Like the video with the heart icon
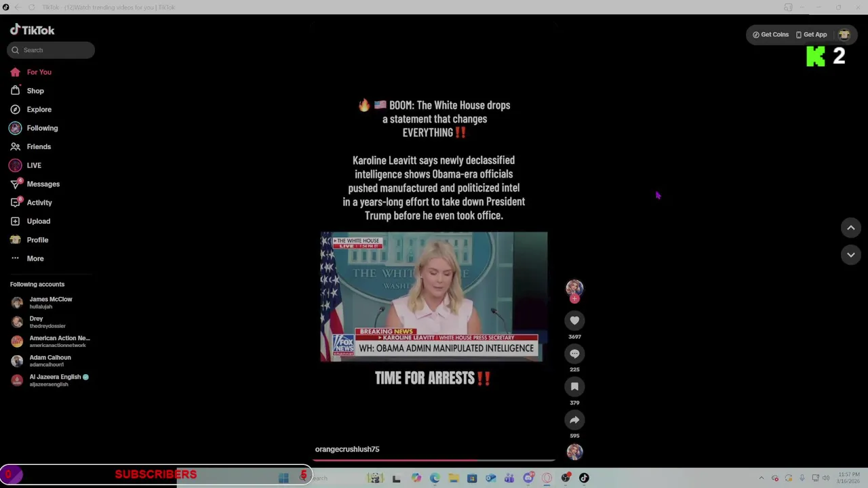This screenshot has height=488, width=868. [574, 321]
